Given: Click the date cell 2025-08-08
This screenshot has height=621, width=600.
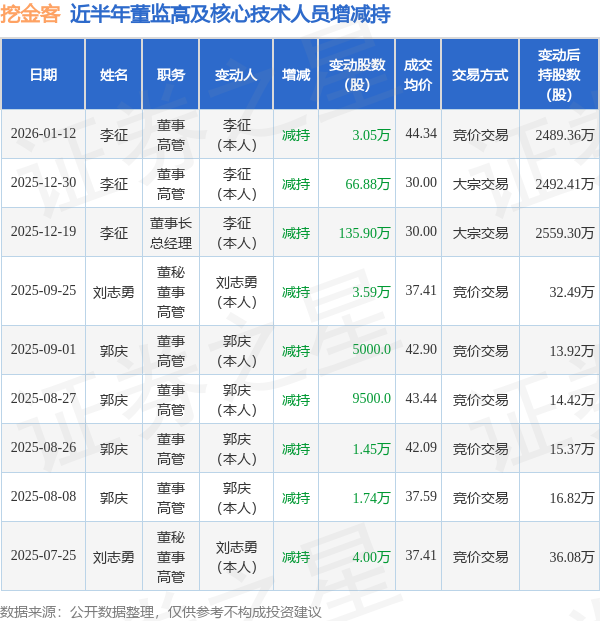Looking at the screenshot, I should coord(43,497).
